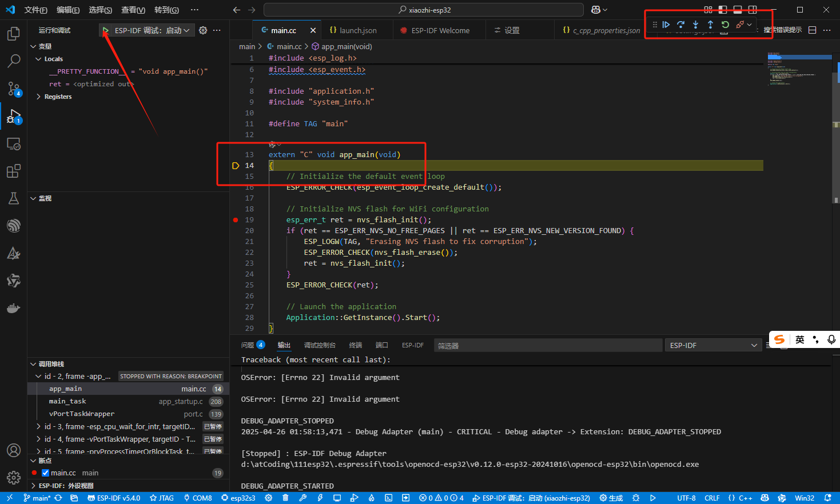Open the Run and Debug view
Screen dimensions: 840x504
[x=13, y=117]
